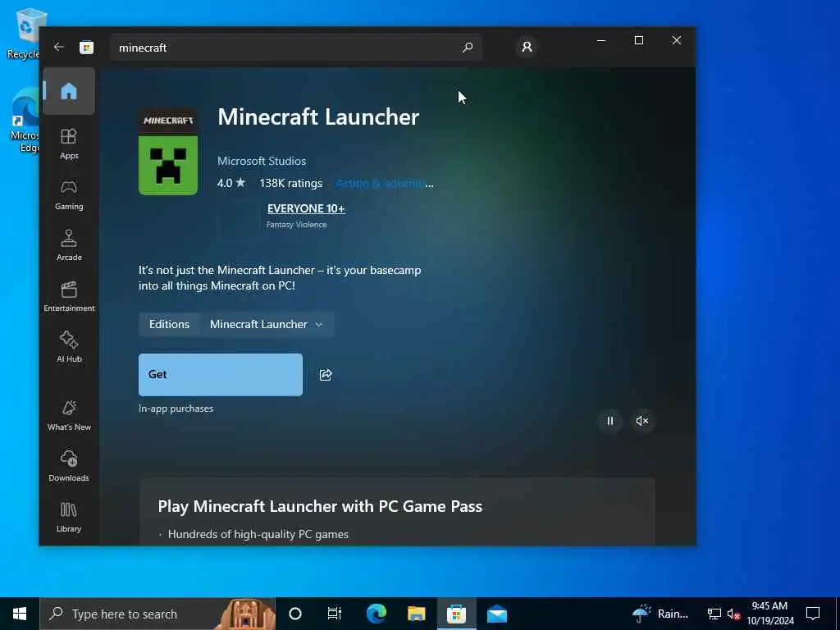
Task: Open the Rain weather widget on taskbar
Action: pos(660,614)
